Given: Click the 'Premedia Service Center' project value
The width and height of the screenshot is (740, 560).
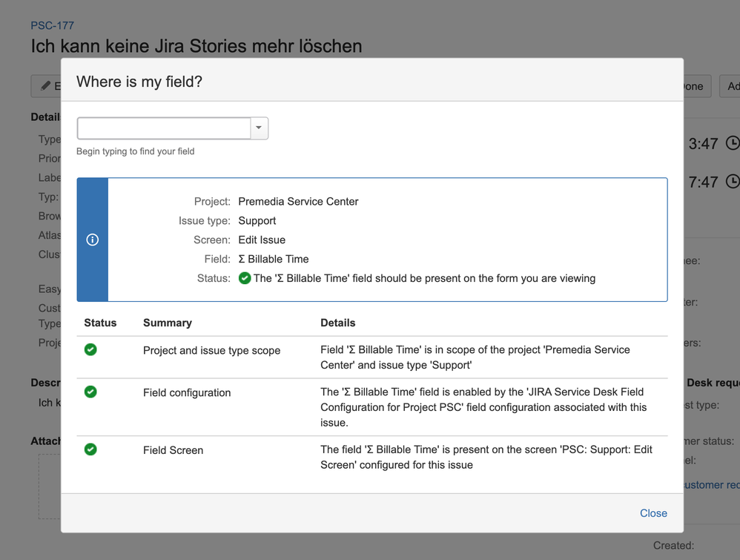Looking at the screenshot, I should [298, 202].
